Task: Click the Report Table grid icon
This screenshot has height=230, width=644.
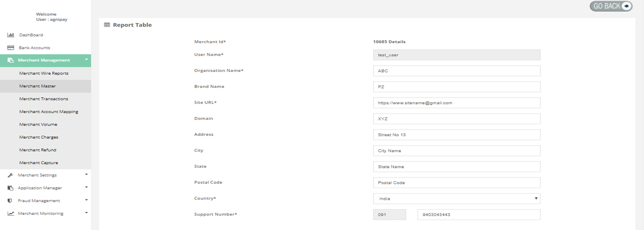Action: (107, 25)
